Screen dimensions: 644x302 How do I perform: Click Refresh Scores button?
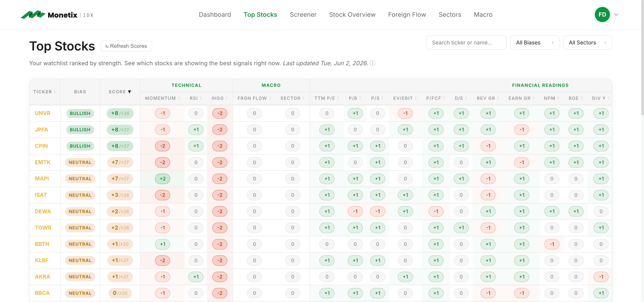126,46
